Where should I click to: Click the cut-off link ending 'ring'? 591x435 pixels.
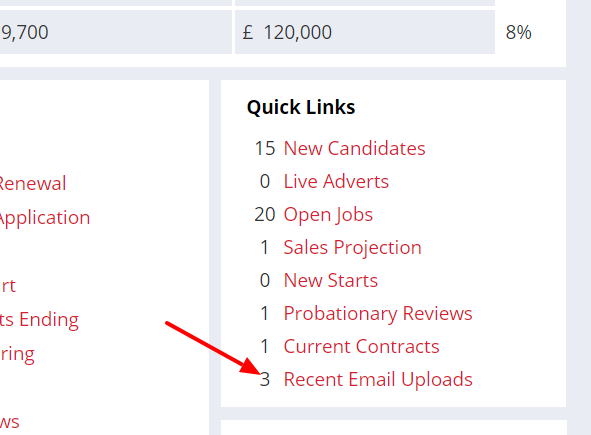coord(17,354)
